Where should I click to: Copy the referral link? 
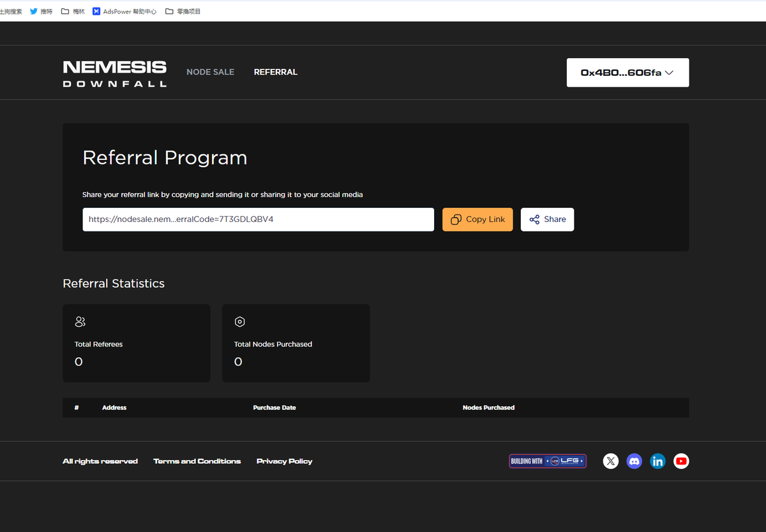click(x=477, y=219)
